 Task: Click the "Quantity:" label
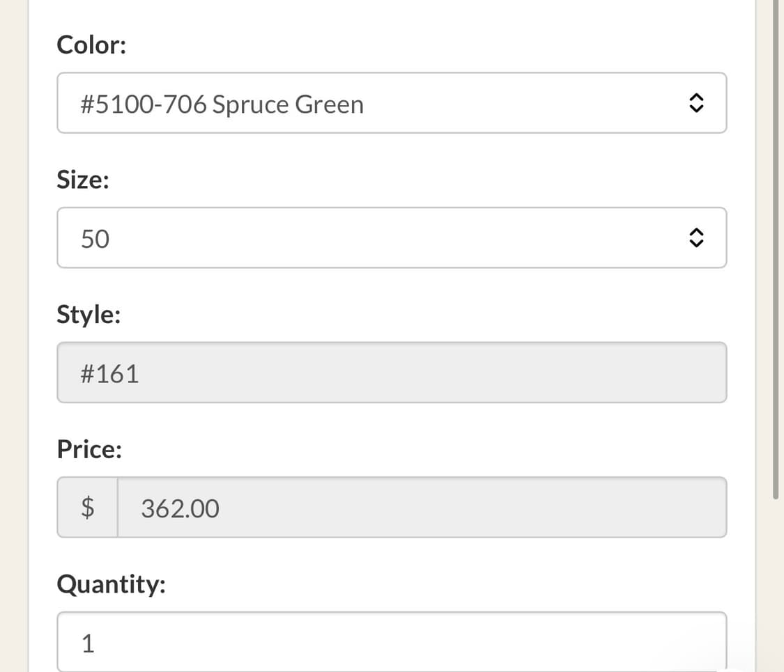pyautogui.click(x=112, y=584)
